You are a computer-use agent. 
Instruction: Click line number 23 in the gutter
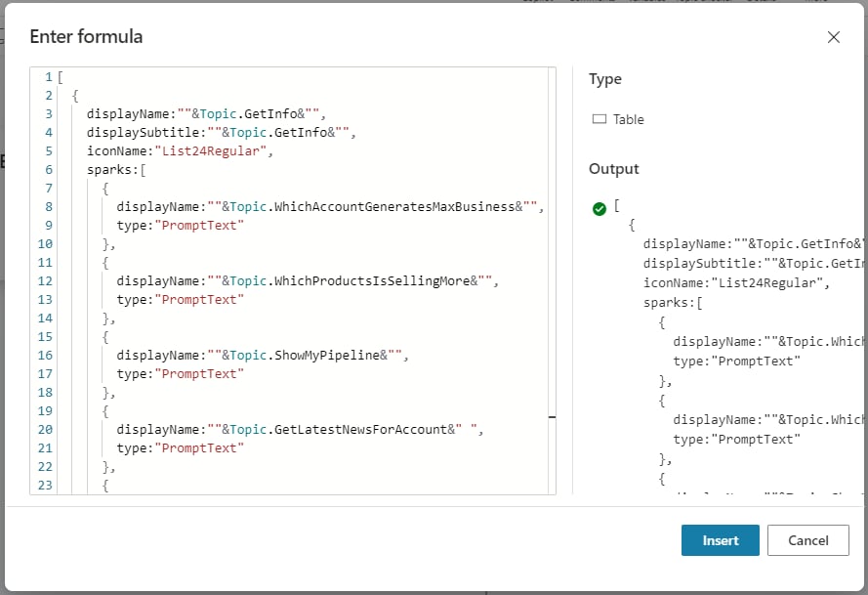click(45, 485)
